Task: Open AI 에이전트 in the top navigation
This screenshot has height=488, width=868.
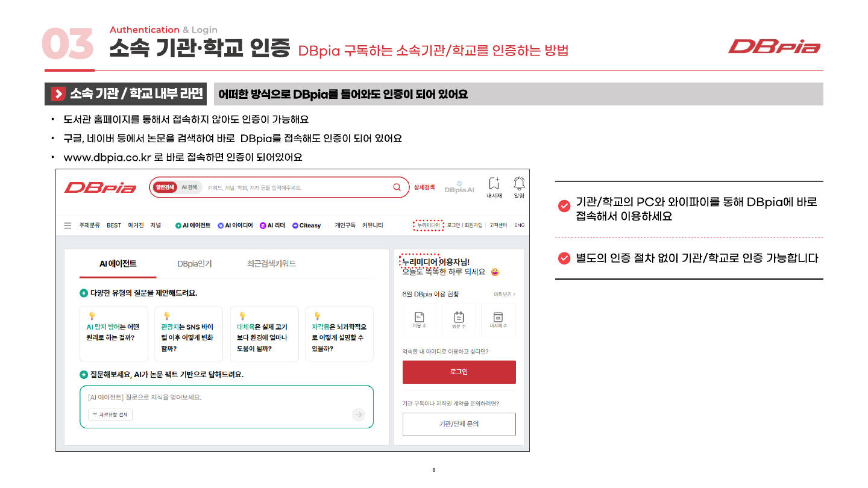Action: click(x=193, y=225)
